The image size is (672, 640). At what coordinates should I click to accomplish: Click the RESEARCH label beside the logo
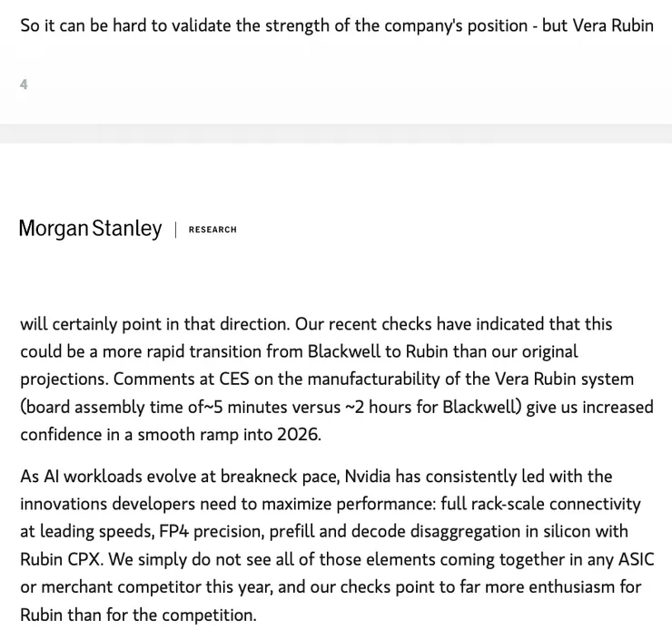(x=212, y=230)
